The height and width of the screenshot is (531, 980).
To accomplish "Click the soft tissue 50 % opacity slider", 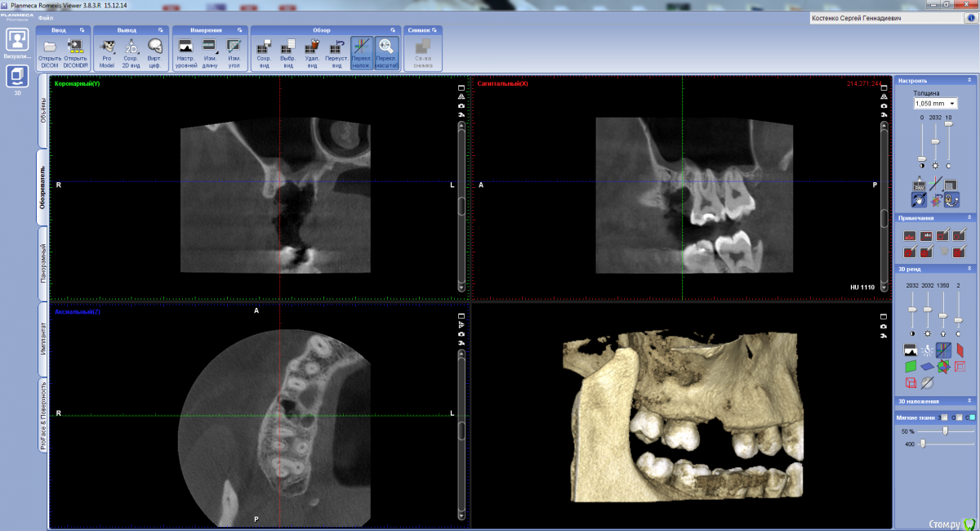I will [x=945, y=431].
